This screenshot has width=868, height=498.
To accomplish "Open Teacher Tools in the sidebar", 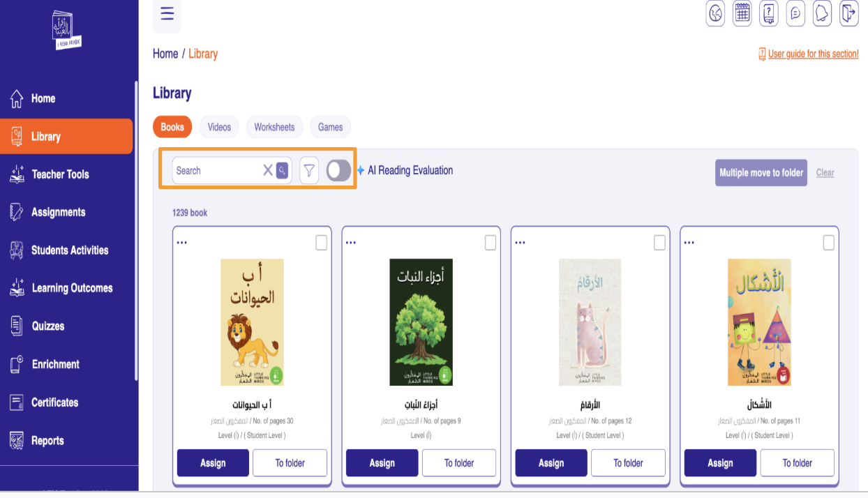I will click(x=60, y=174).
